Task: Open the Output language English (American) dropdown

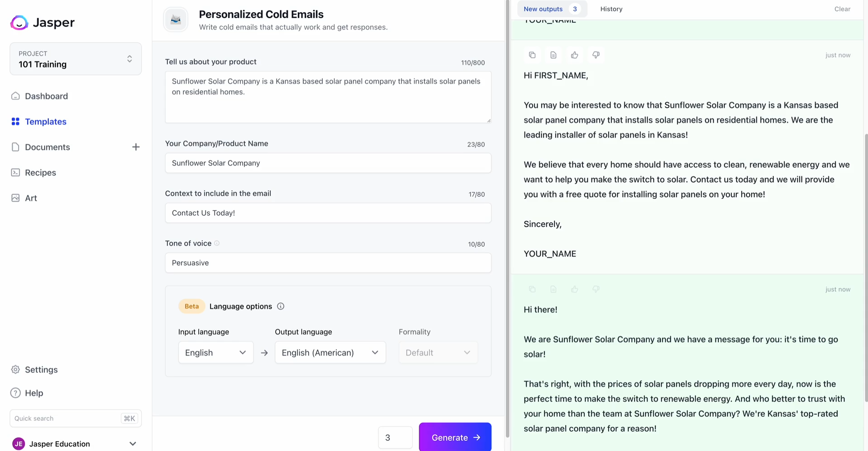Action: coord(330,352)
